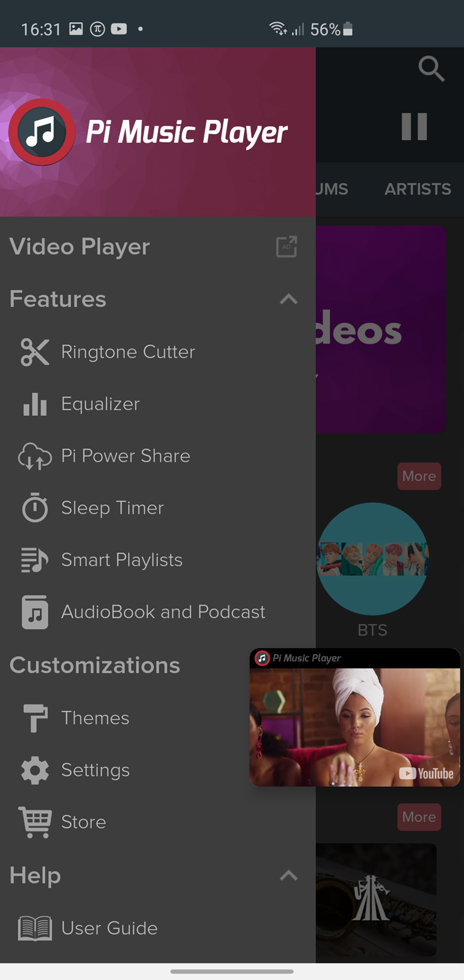Screen dimensions: 464x980
Task: Tap the Pi notification icon in status bar
Action: [97, 29]
